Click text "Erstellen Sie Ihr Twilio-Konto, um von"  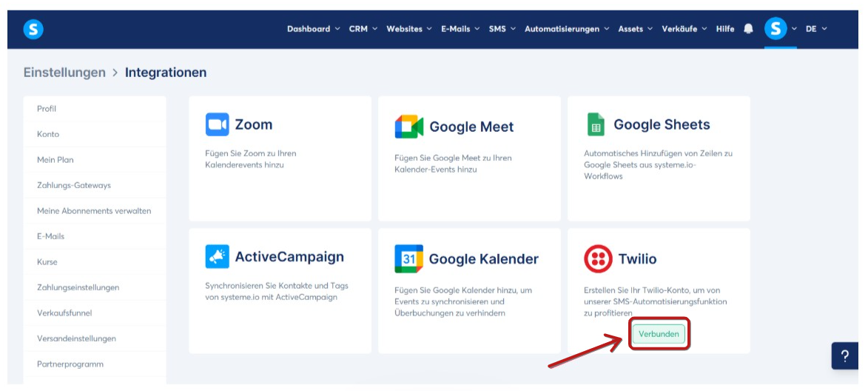651,290
